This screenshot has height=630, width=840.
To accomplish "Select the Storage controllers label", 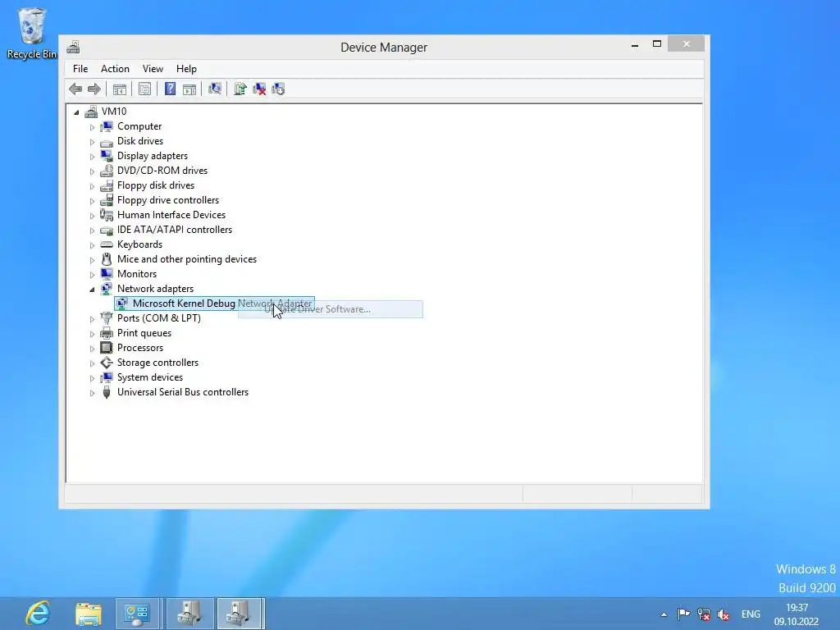I will [x=158, y=363].
